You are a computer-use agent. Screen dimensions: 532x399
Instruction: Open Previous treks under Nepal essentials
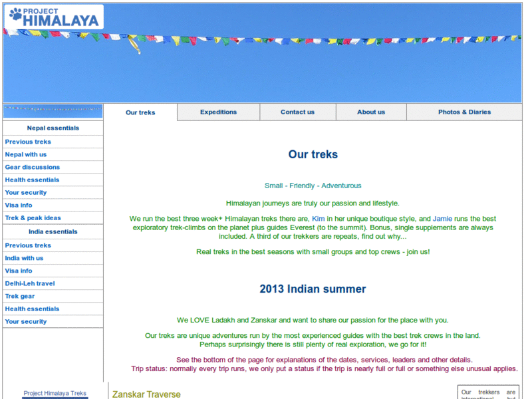(28, 142)
